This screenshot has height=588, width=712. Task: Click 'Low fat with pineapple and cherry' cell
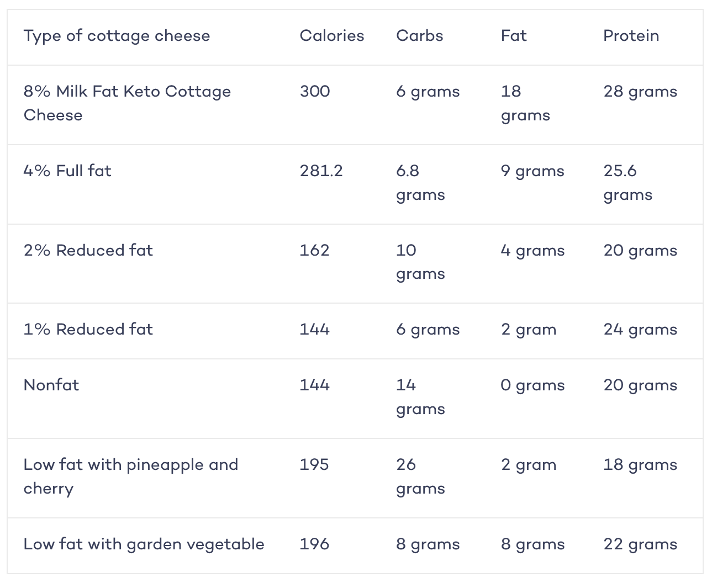(130, 476)
